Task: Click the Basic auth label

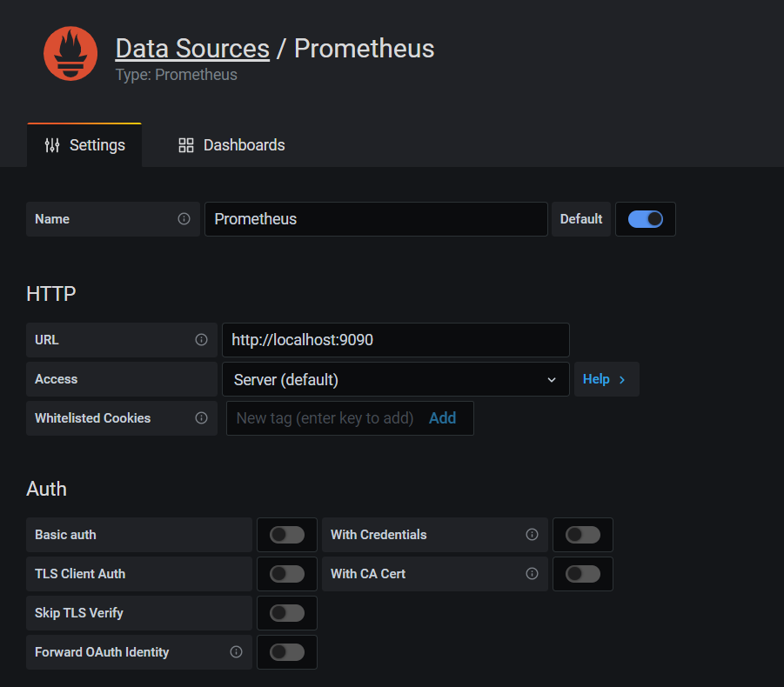Action: click(x=65, y=535)
